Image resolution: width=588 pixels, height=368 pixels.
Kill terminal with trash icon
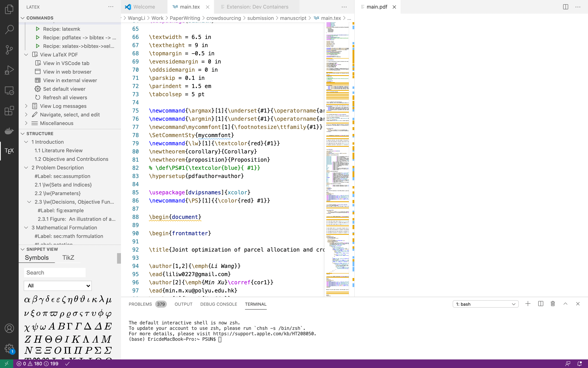click(x=553, y=304)
